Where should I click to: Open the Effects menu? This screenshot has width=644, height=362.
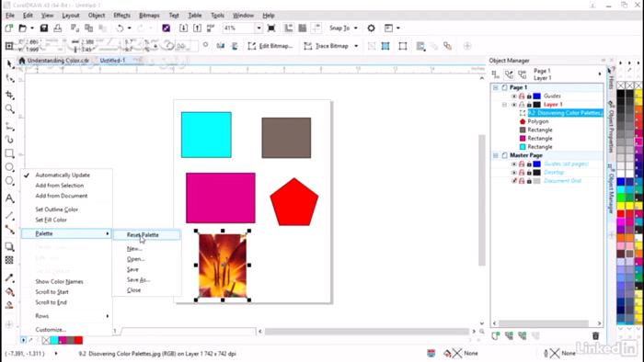(x=121, y=16)
